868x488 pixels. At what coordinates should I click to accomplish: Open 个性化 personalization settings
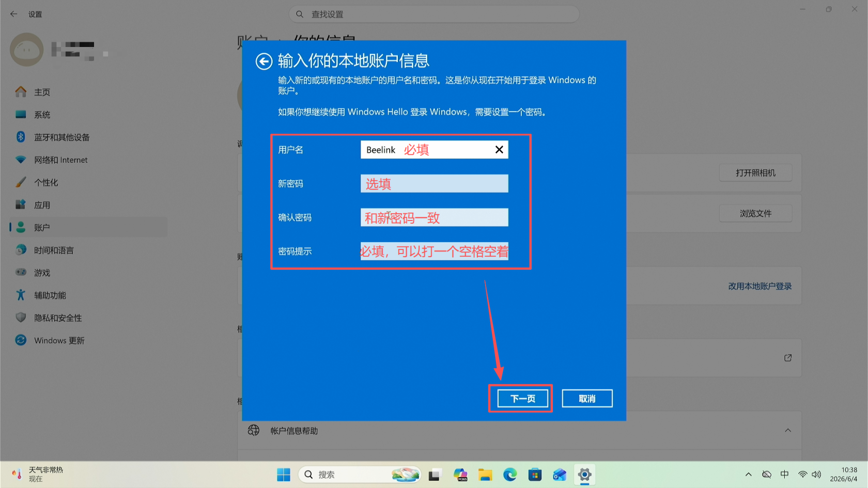[x=88, y=182]
